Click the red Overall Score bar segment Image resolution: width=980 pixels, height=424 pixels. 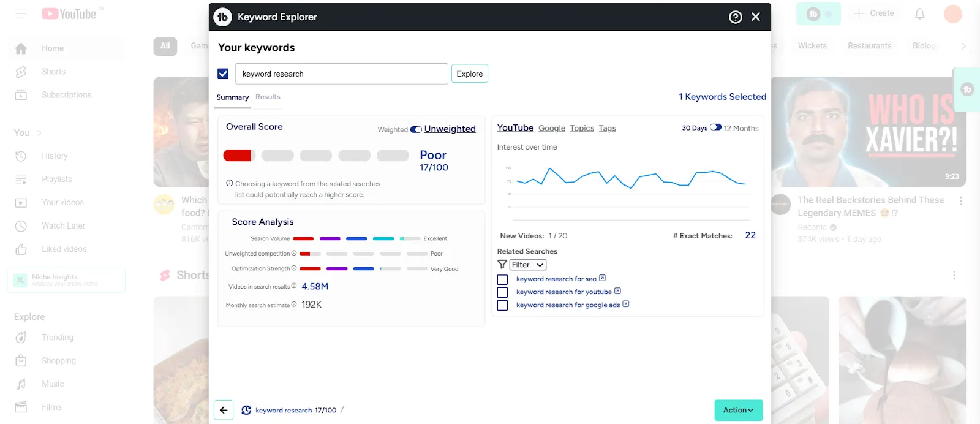(239, 155)
